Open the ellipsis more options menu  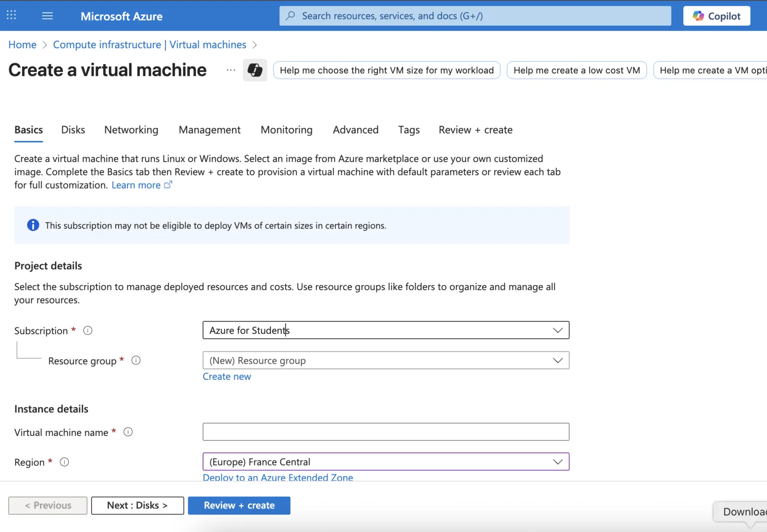231,70
